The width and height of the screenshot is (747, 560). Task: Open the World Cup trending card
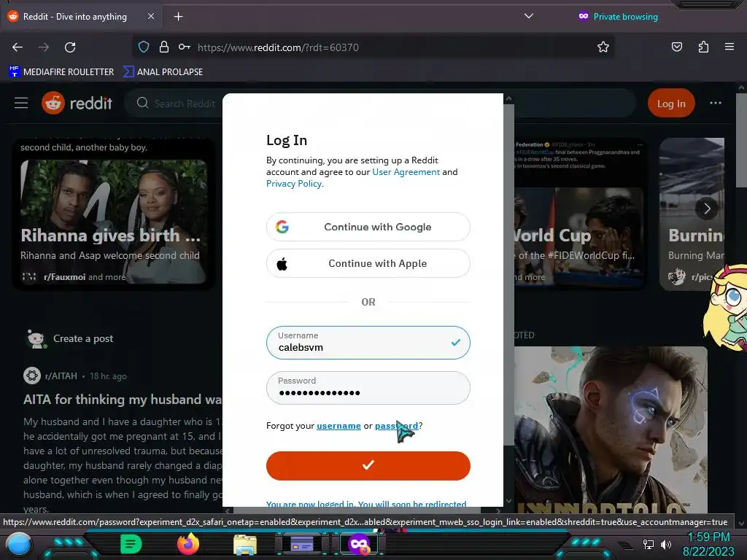pos(578,214)
